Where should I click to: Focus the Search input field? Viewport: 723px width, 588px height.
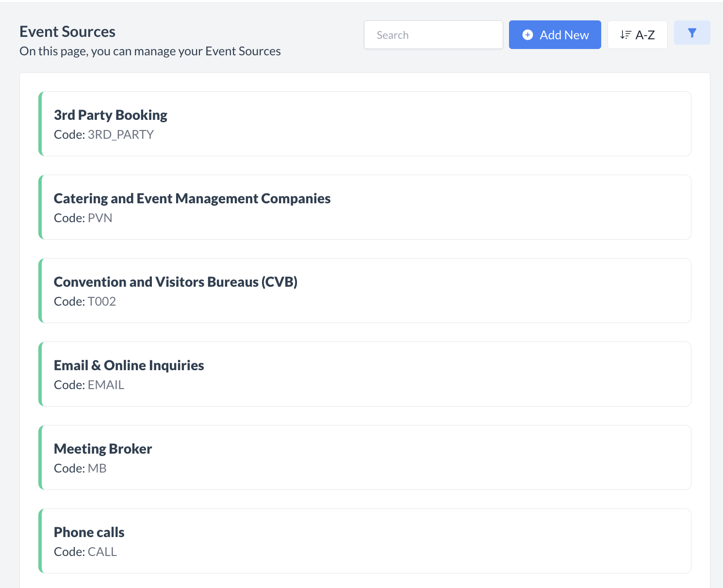[433, 35]
